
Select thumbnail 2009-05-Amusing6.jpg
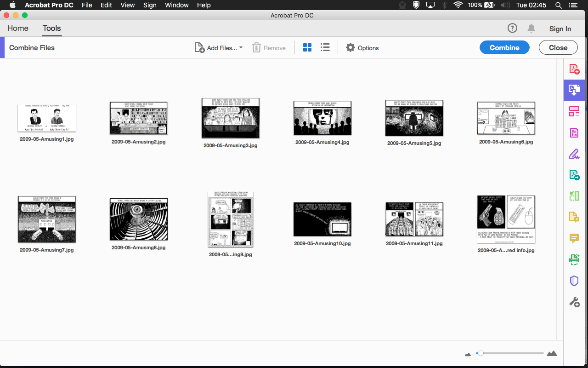click(506, 118)
